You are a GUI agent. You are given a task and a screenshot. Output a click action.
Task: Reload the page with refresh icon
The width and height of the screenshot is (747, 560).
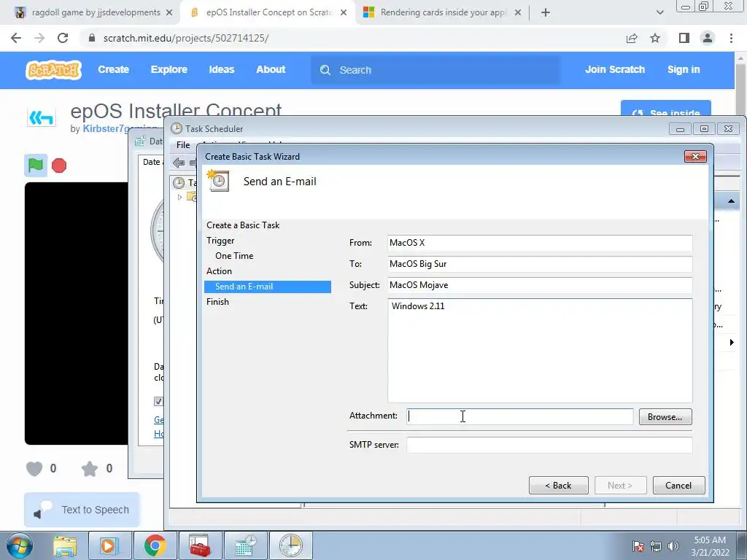[63, 38]
